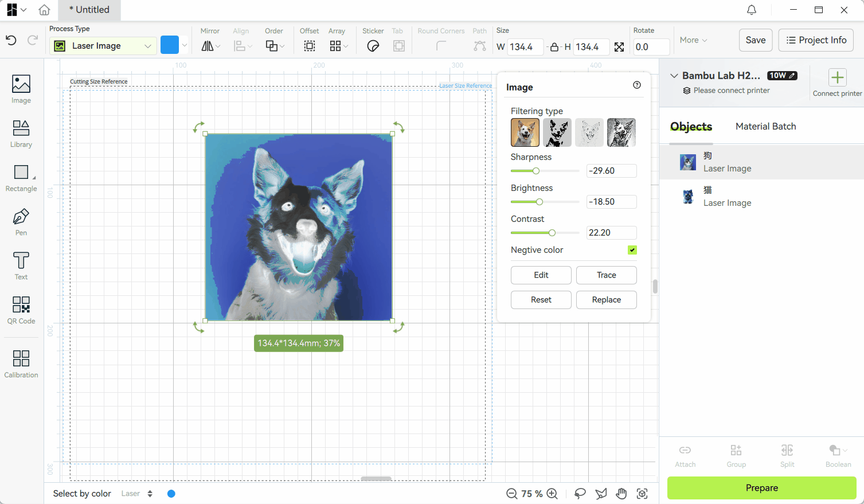Expand the More toolbar menu
Image resolution: width=864 pixels, height=504 pixels.
click(x=693, y=40)
